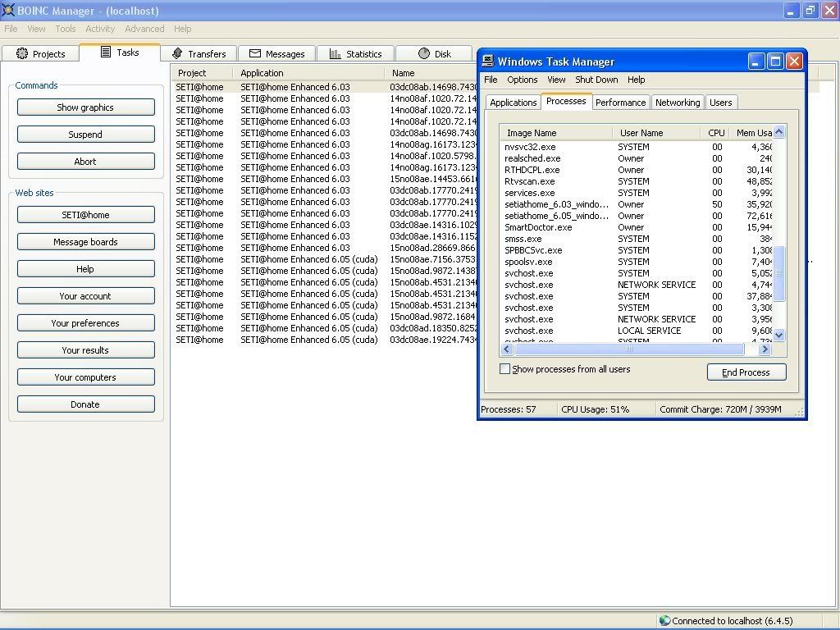Screen dimensions: 840x630
Task: Toggle Show processes from all users
Action: coord(504,369)
